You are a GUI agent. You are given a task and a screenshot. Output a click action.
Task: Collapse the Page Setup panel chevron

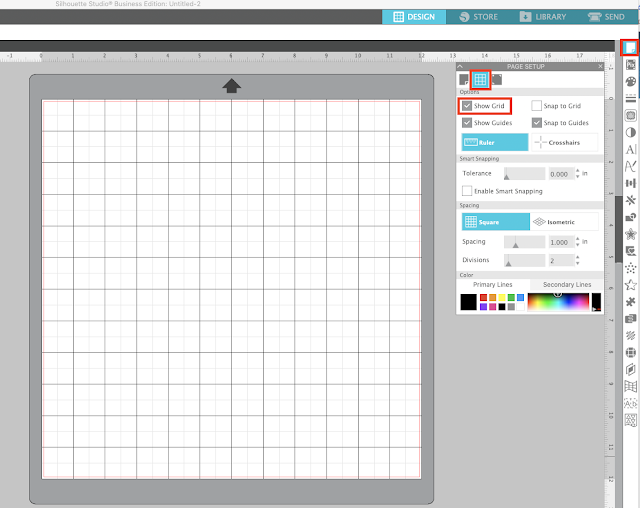pyautogui.click(x=460, y=66)
